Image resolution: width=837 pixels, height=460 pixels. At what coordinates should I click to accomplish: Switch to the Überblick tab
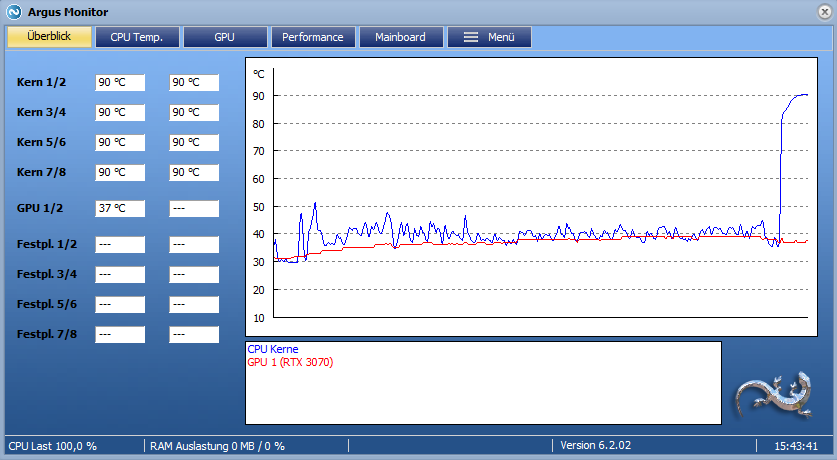(49, 36)
